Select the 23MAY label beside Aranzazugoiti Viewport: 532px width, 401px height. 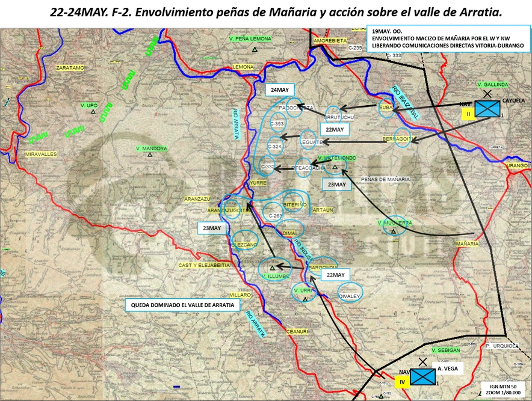tap(212, 228)
